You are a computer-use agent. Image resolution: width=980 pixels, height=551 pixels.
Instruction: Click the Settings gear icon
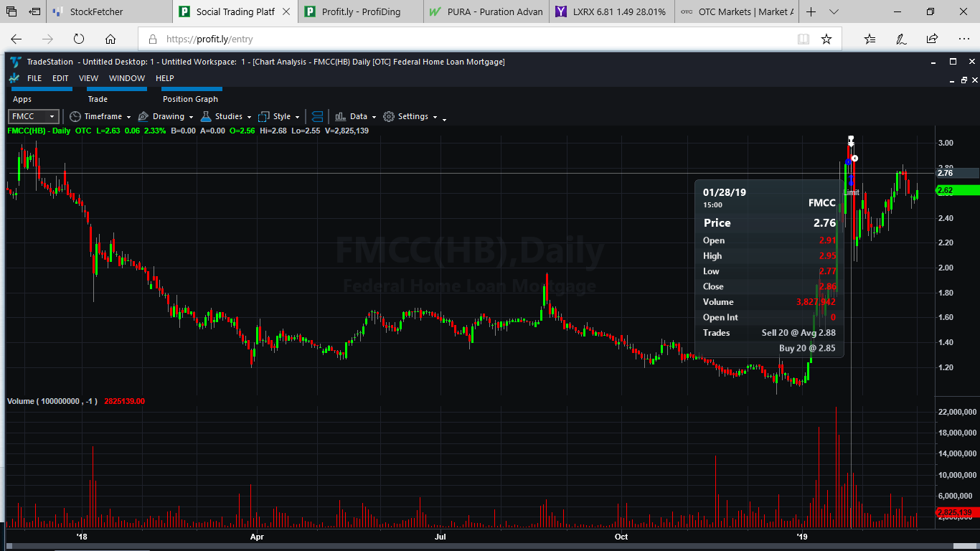389,116
